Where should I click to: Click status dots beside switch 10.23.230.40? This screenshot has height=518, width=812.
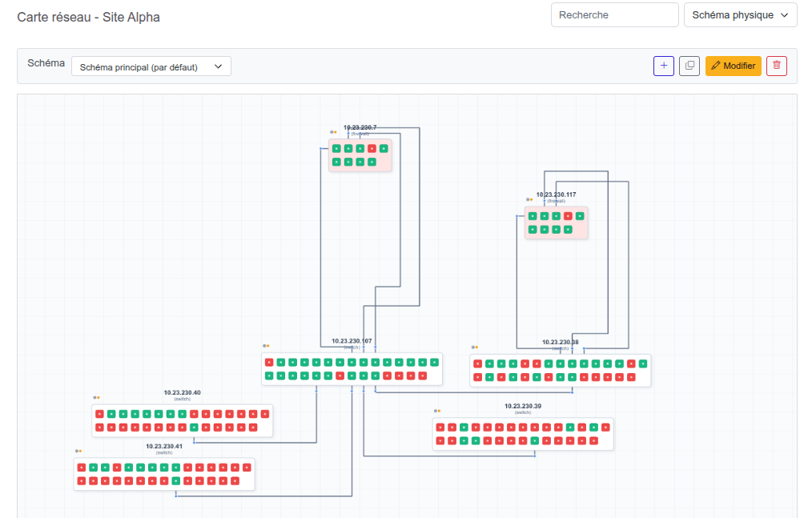click(x=96, y=397)
